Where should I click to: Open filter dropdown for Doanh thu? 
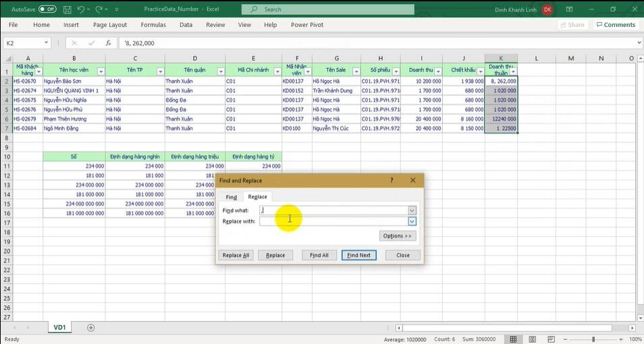coord(438,71)
